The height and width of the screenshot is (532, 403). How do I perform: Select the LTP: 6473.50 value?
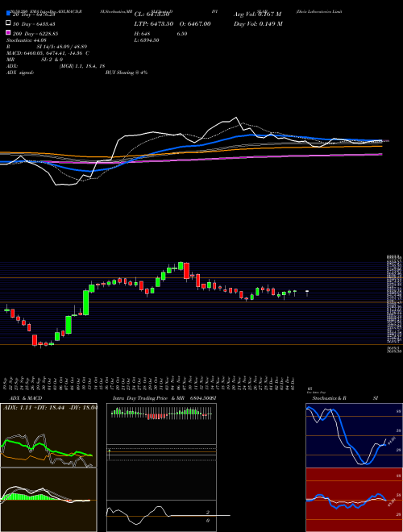[x=154, y=23]
